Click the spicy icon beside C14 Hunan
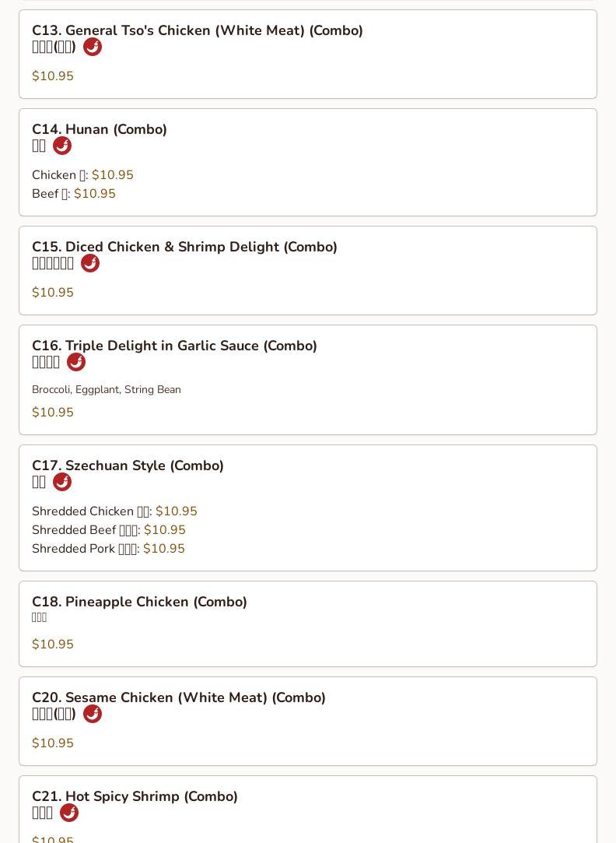This screenshot has width=616, height=843. click(x=62, y=146)
